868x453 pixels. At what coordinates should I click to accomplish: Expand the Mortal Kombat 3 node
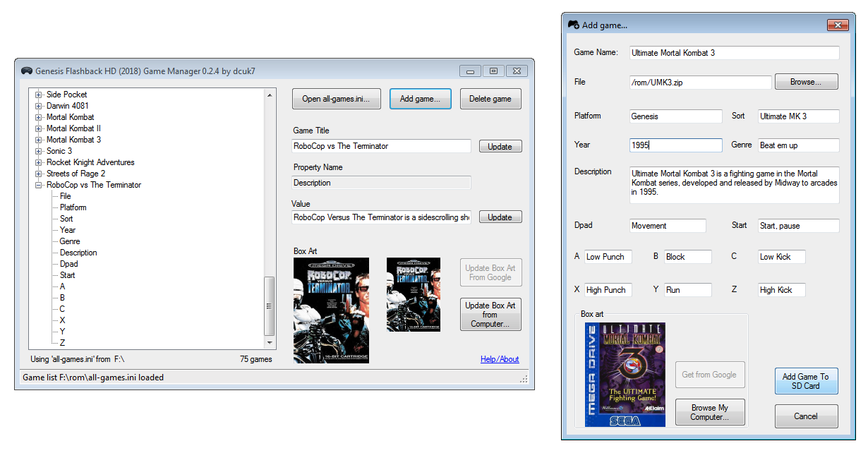38,140
